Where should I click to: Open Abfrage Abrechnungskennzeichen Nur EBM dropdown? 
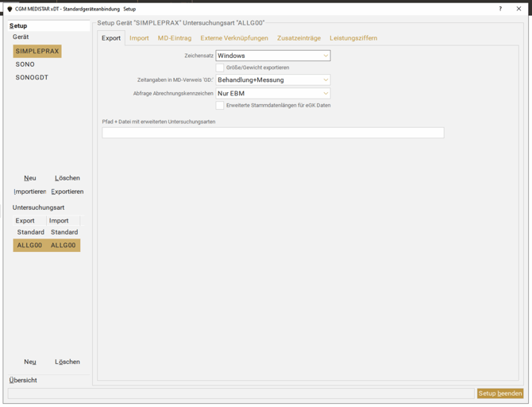pos(273,94)
